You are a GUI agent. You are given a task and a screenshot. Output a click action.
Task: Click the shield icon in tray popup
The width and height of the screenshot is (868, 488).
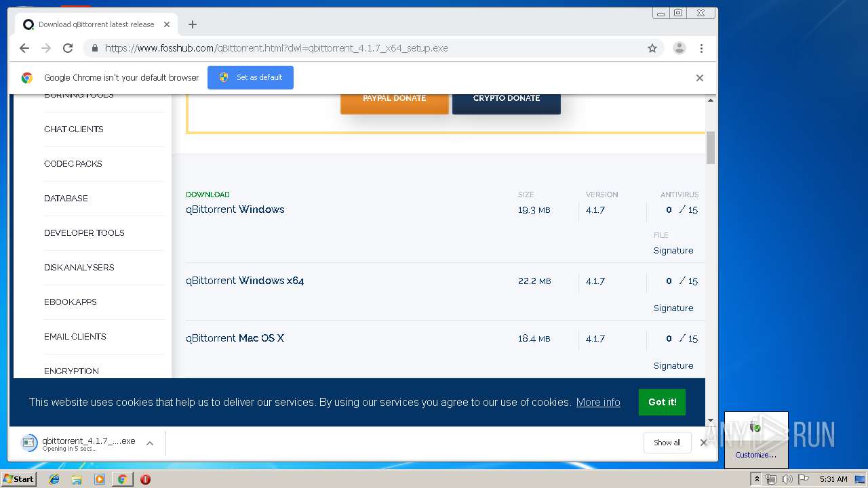[755, 426]
